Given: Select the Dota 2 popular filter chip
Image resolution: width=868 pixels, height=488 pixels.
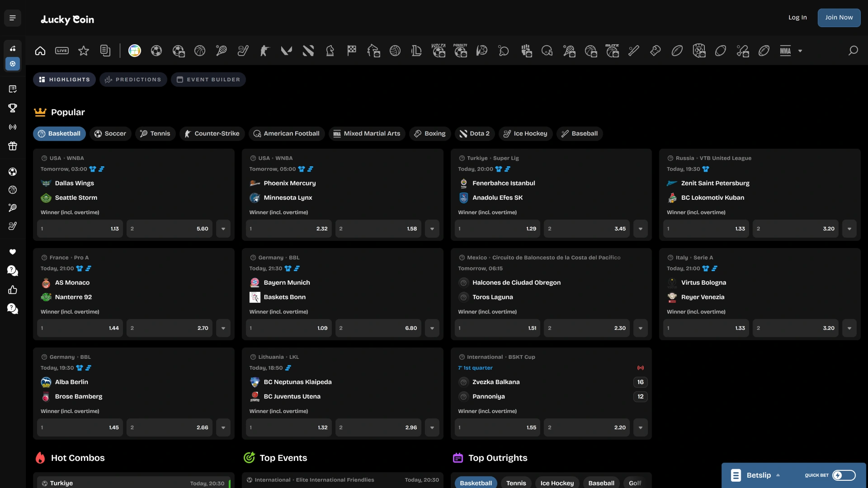Looking at the screenshot, I should point(475,134).
